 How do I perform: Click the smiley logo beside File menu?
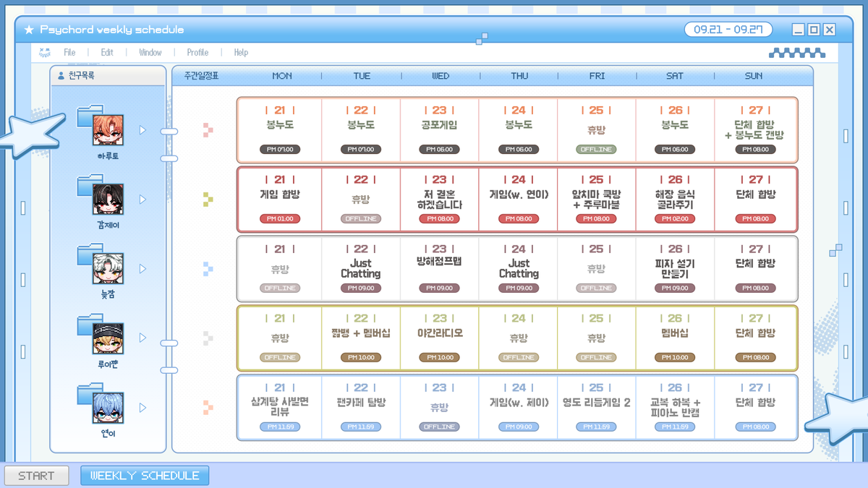tap(45, 52)
